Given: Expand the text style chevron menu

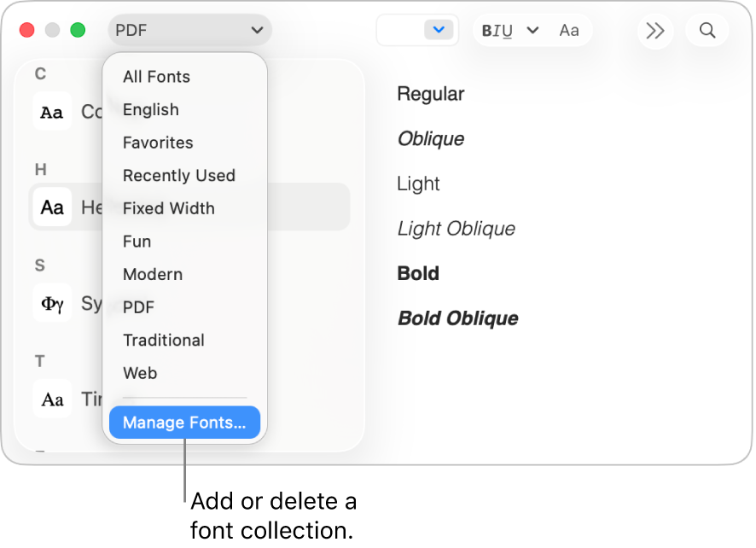Looking at the screenshot, I should point(532,30).
